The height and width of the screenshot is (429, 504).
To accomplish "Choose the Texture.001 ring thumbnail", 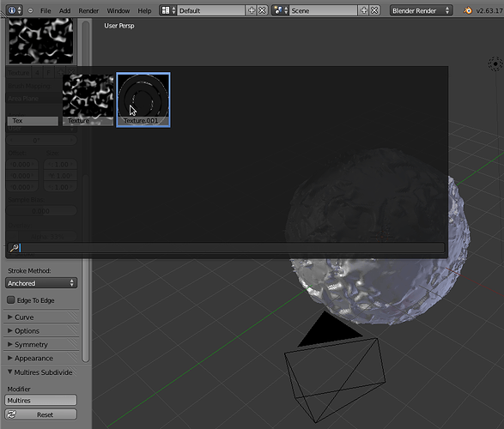I will pos(143,100).
